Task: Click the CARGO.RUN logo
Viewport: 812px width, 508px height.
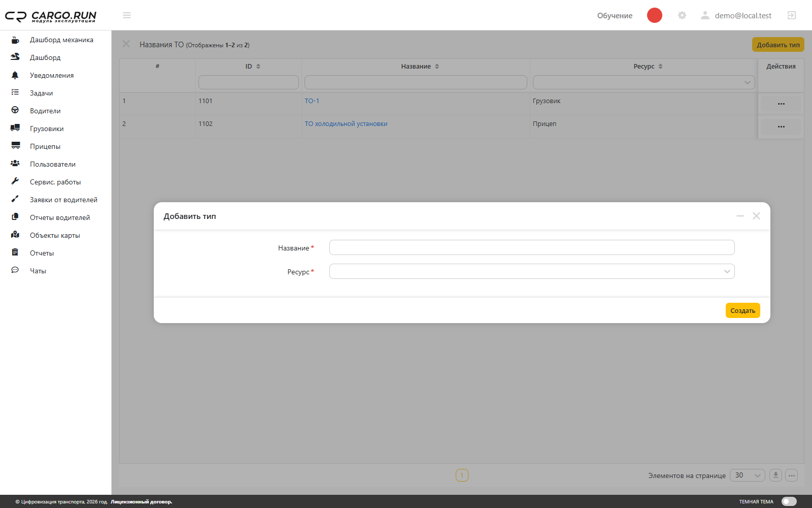Action: tap(51, 16)
